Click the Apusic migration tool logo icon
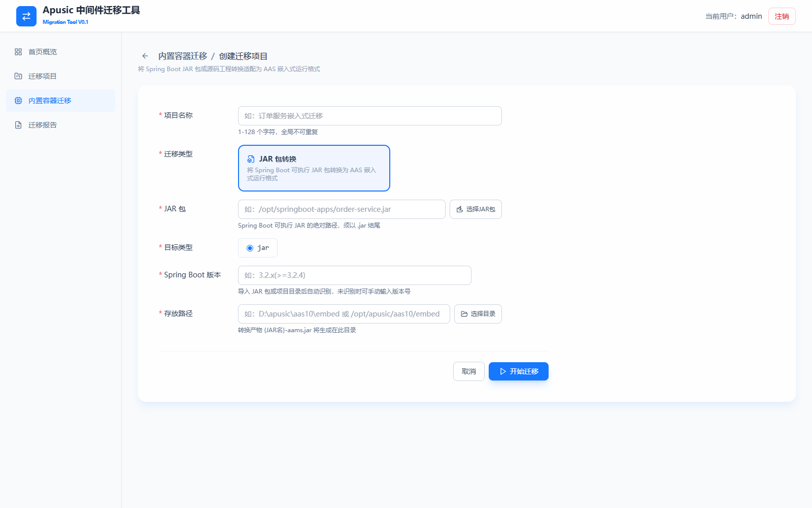 coord(26,16)
